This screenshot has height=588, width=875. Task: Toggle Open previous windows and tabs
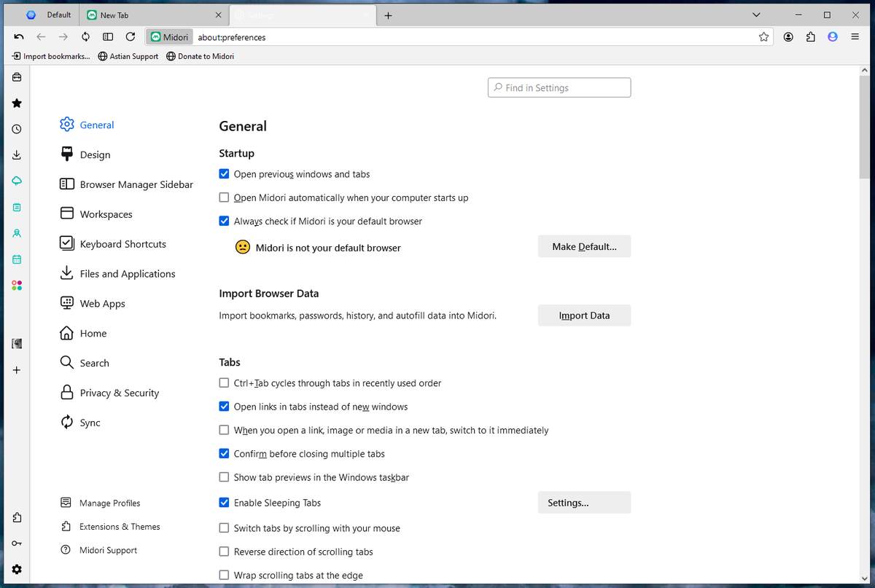point(224,174)
